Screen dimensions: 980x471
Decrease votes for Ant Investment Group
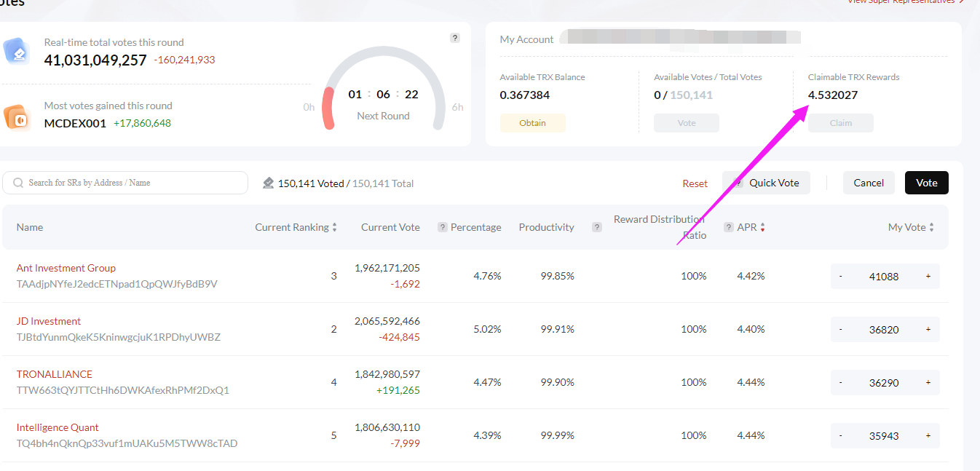click(841, 276)
